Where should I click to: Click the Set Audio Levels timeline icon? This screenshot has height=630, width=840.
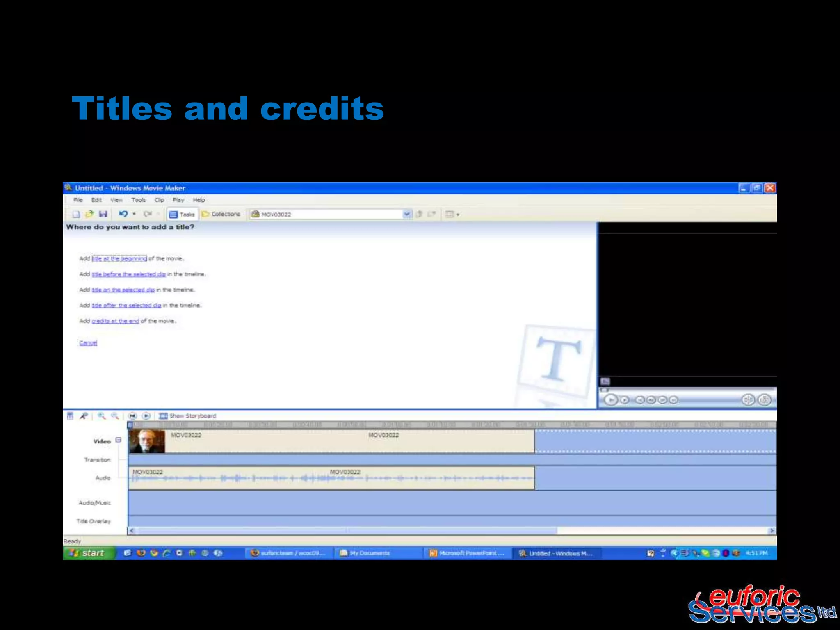pyautogui.click(x=70, y=416)
